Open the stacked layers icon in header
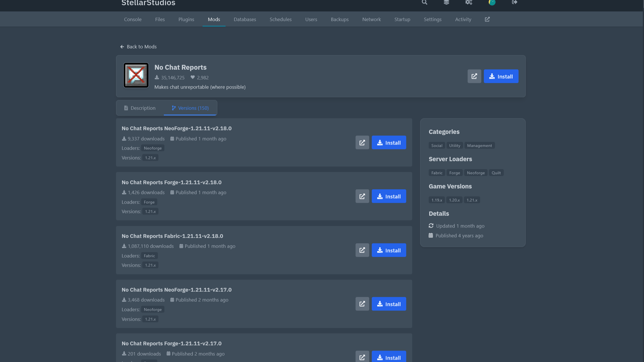The width and height of the screenshot is (644, 362). click(446, 3)
